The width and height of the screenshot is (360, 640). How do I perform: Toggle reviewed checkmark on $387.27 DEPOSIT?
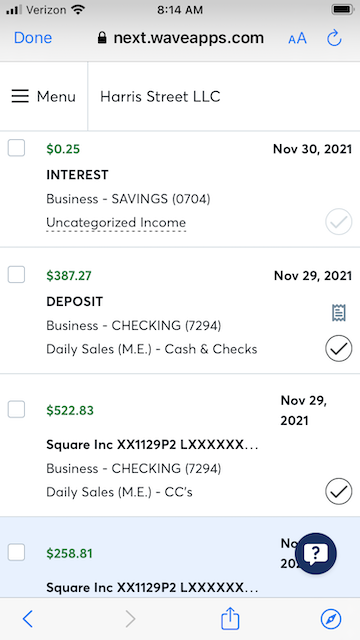coord(339,348)
